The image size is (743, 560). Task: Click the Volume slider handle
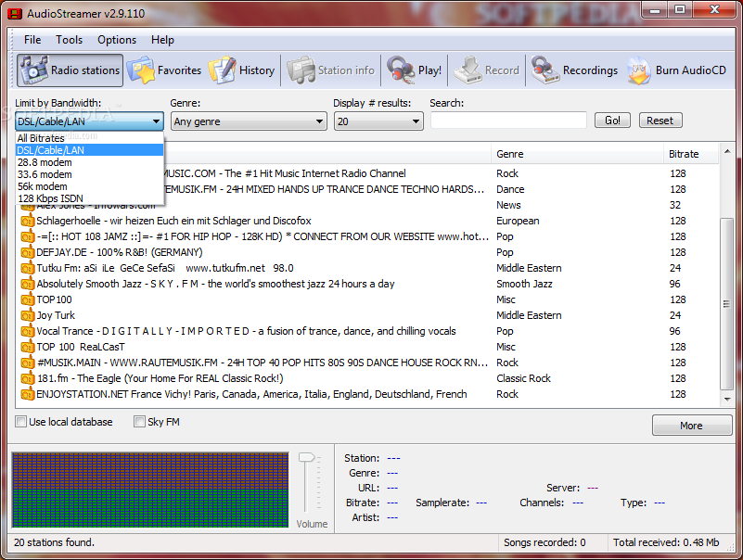click(x=306, y=458)
